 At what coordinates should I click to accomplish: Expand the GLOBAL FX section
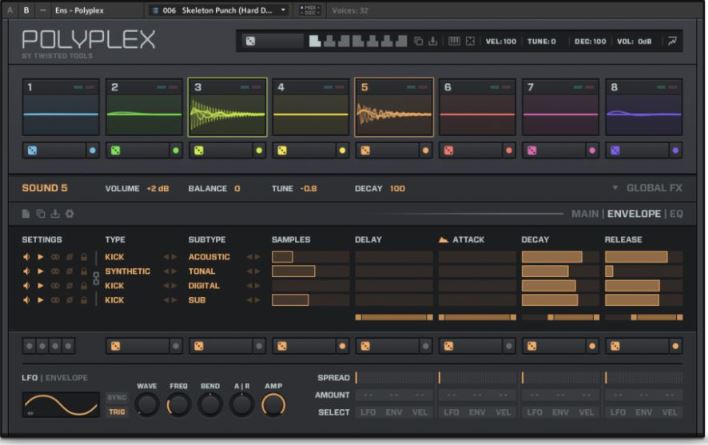click(648, 188)
